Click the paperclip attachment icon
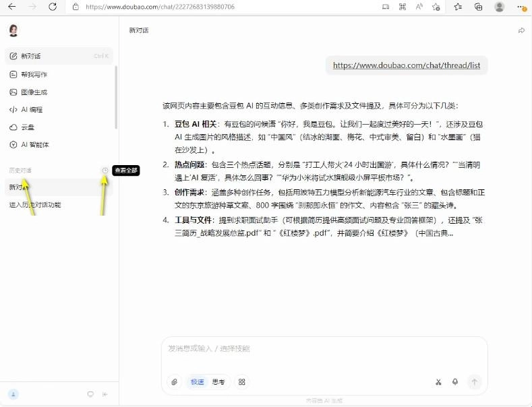This screenshot has width=532, height=407. click(174, 382)
